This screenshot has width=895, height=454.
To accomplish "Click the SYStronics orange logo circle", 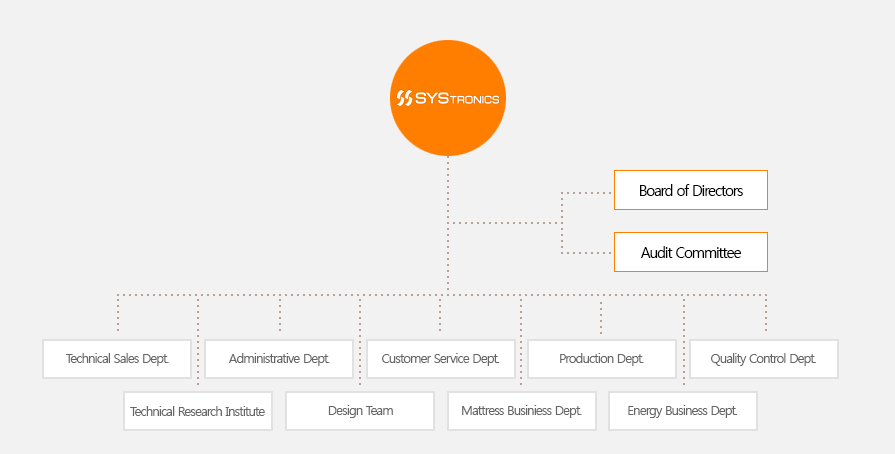I will point(448,98).
